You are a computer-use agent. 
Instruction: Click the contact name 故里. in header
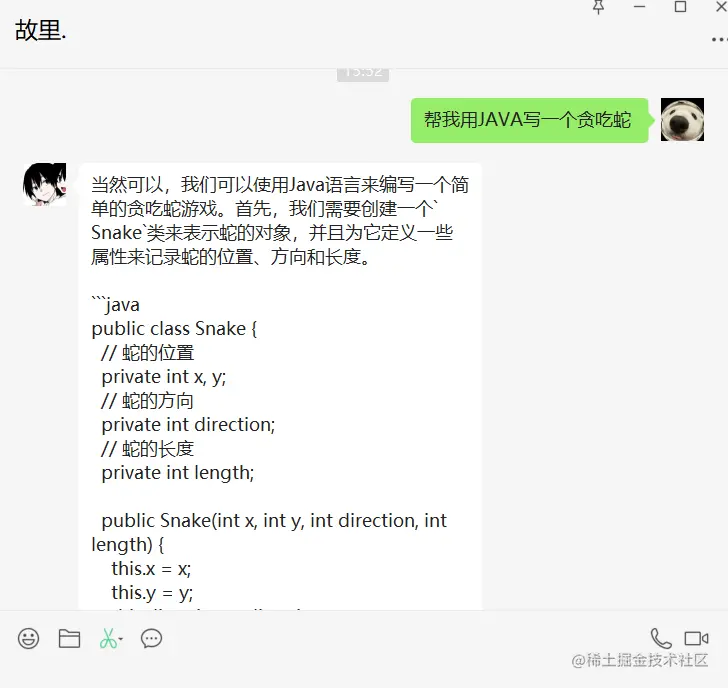pos(41,31)
